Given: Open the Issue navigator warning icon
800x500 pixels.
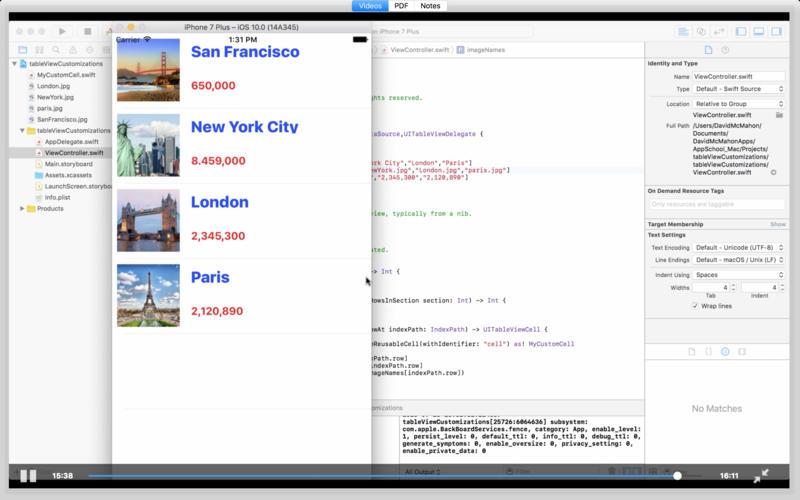Looking at the screenshot, I should 73,50.
